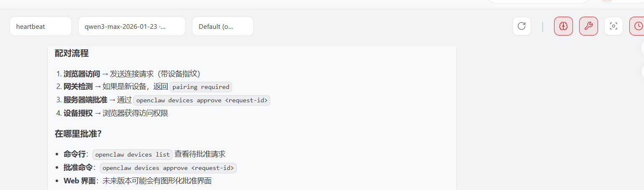Click the "pairing required" code snippet

(x=201, y=87)
